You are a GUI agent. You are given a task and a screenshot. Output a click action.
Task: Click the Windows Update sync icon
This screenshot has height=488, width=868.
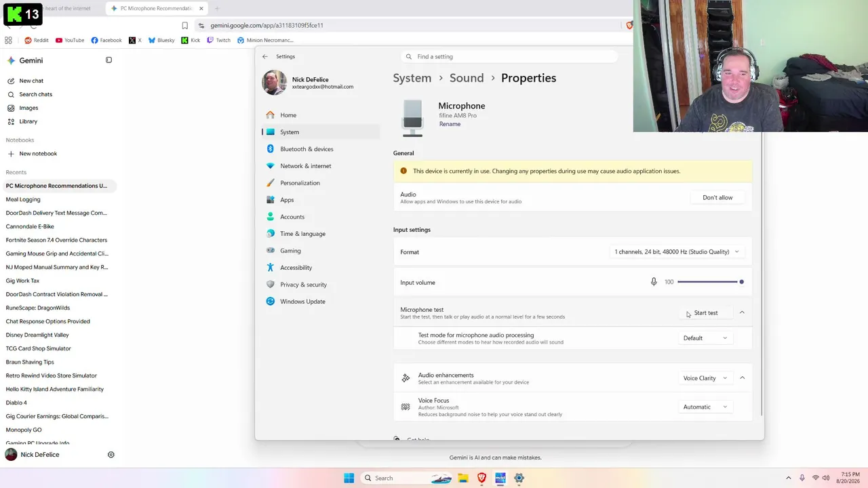(271, 302)
